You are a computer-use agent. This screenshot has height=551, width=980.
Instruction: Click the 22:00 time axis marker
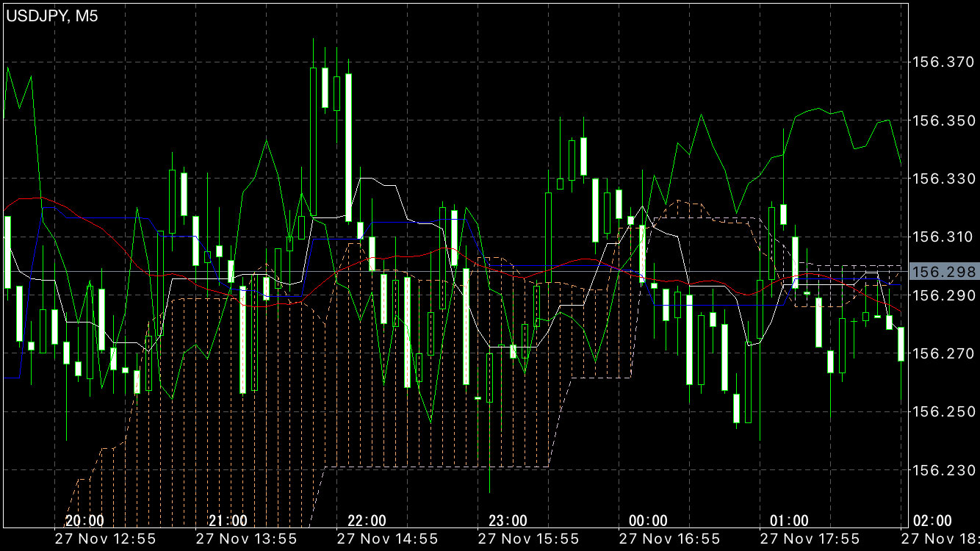(367, 521)
